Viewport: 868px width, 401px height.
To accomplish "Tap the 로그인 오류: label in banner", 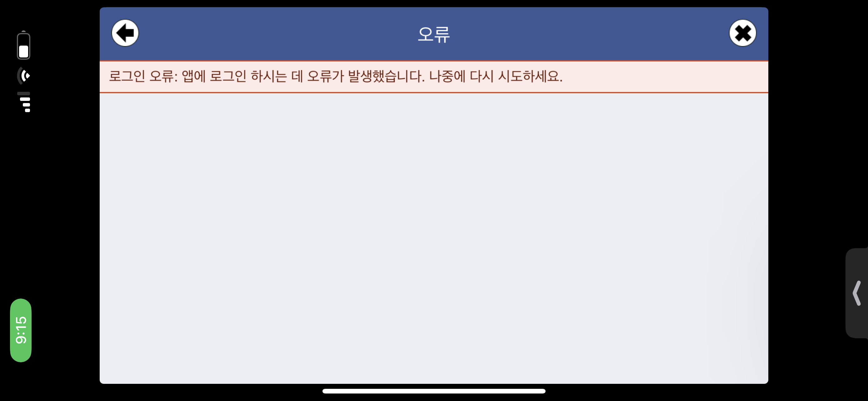I will coord(143,76).
